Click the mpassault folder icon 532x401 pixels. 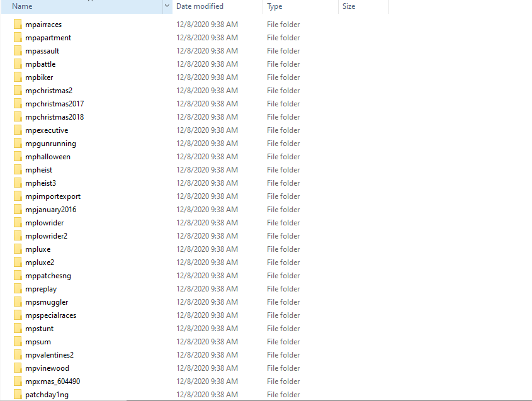[18, 51]
